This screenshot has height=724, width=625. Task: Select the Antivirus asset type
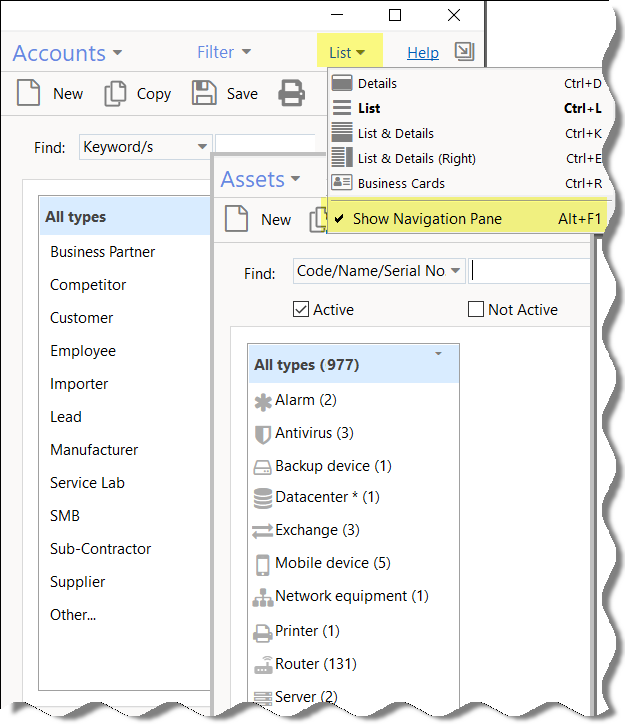[313, 433]
